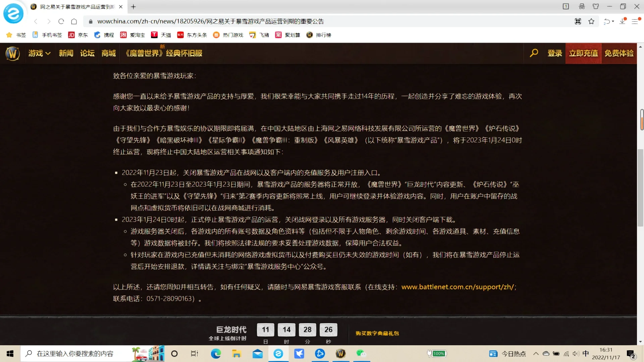Open the 爱淘宝 bookmark
The height and width of the screenshot is (362, 644).
coord(132,35)
